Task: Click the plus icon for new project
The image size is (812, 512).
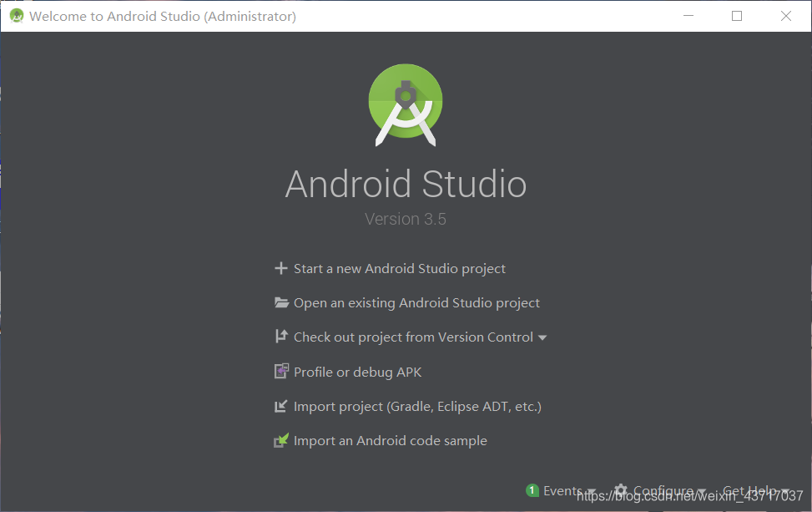Action: (280, 268)
